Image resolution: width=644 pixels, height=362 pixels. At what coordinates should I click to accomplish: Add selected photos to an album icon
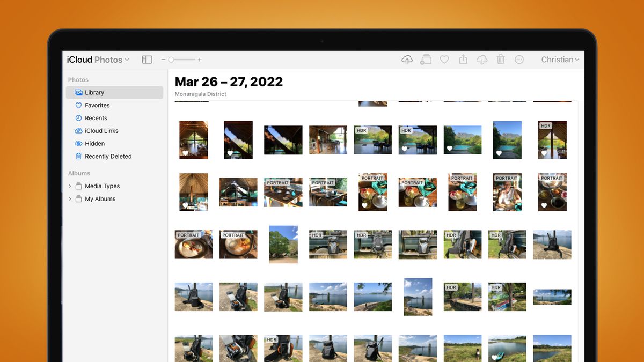pos(426,60)
